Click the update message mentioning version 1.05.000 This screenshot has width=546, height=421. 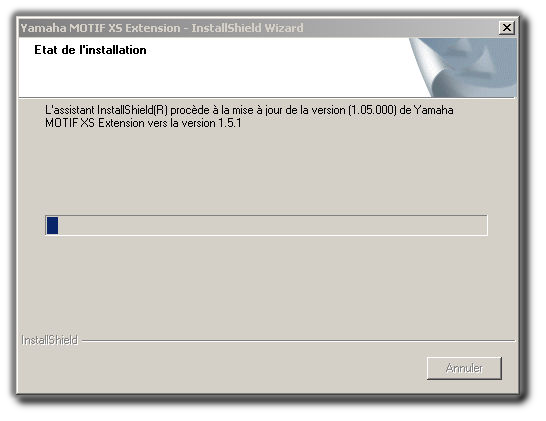point(249,116)
